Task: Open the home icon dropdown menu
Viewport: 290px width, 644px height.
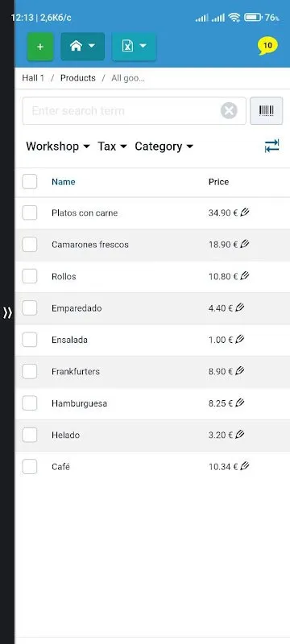Action: [82, 47]
